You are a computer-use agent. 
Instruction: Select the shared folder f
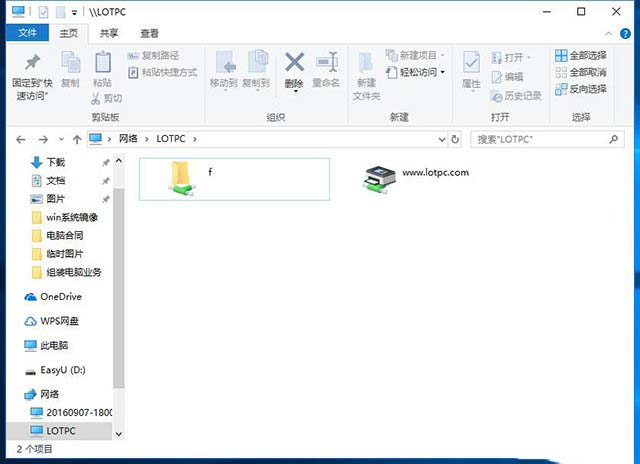coord(234,179)
